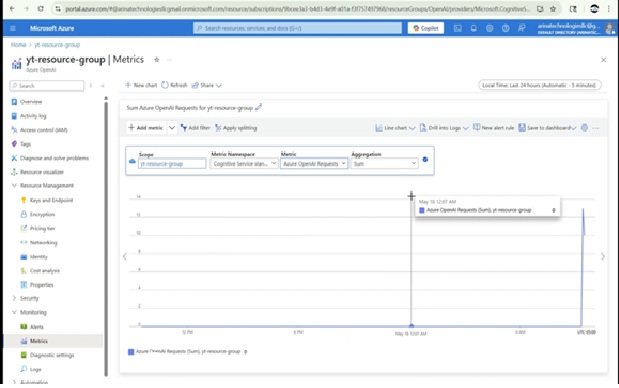Open the feedback icon in header
Image resolution: width=619 pixels, height=388 pixels.
pos(521,28)
